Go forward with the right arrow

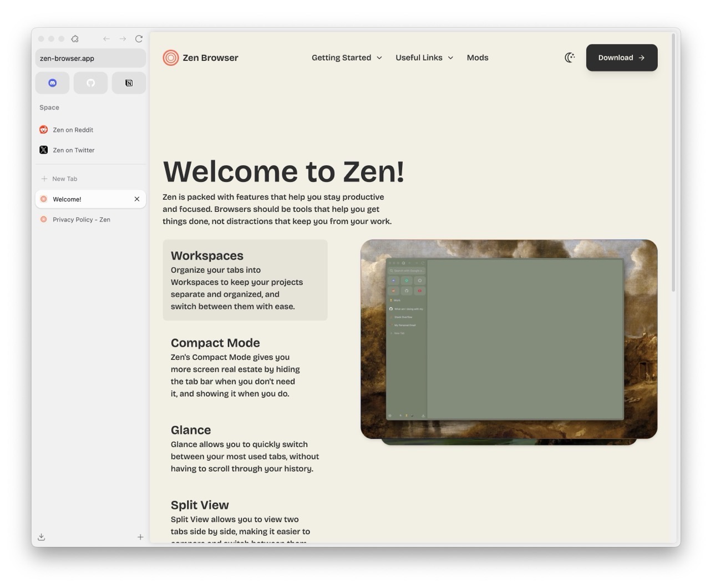click(123, 39)
